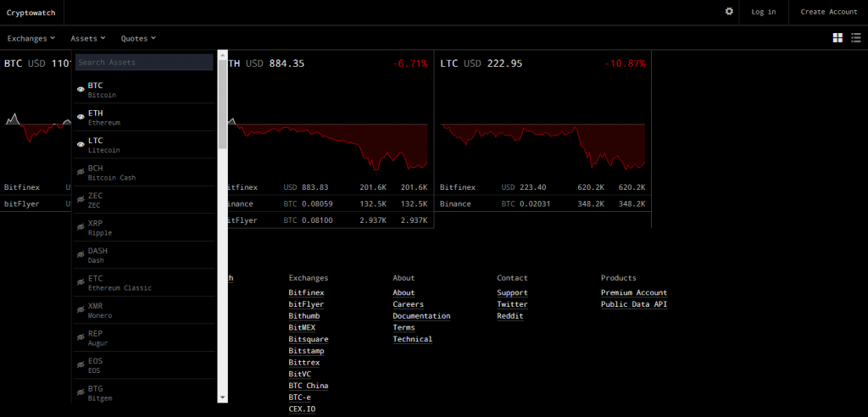Open the Public Data API link

pyautogui.click(x=634, y=304)
